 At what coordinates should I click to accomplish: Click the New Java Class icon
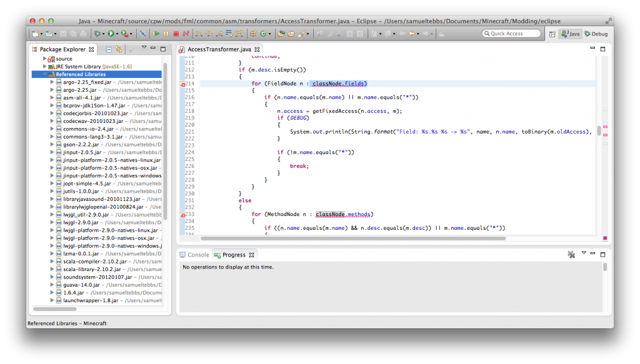click(x=263, y=34)
